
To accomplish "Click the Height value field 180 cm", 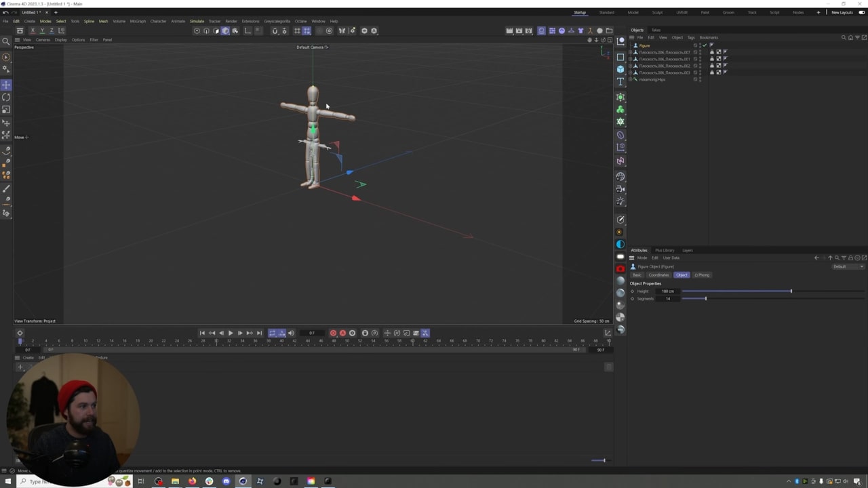I will [x=668, y=291].
